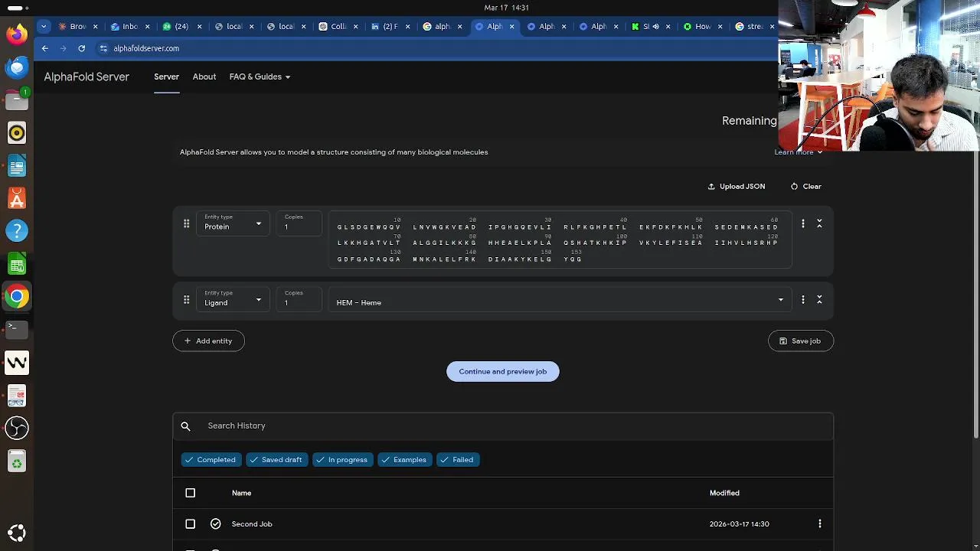Open the App Center dock icon
The height and width of the screenshot is (551, 980).
click(x=17, y=199)
